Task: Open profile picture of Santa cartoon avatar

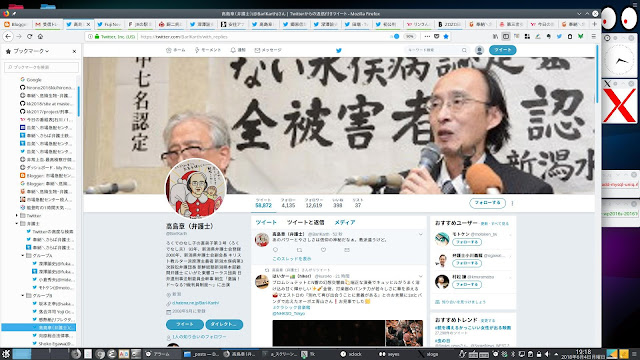Action: pyautogui.click(x=196, y=189)
